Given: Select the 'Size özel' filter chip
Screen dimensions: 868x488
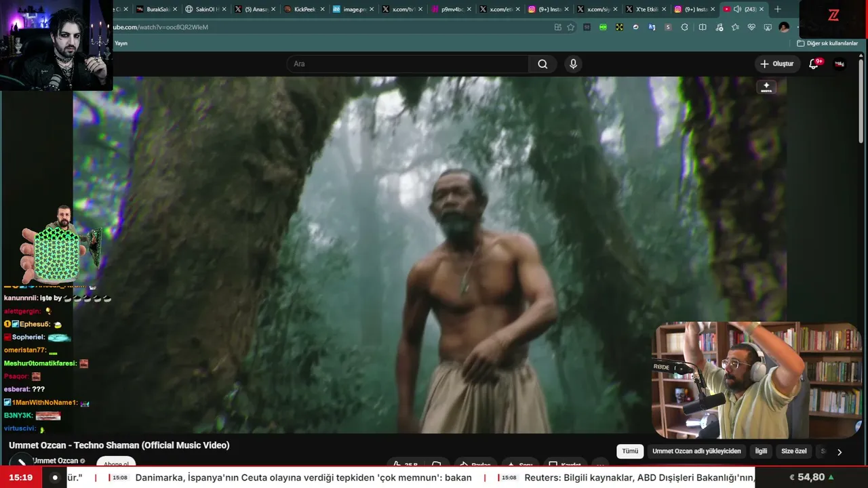Looking at the screenshot, I should 794,451.
